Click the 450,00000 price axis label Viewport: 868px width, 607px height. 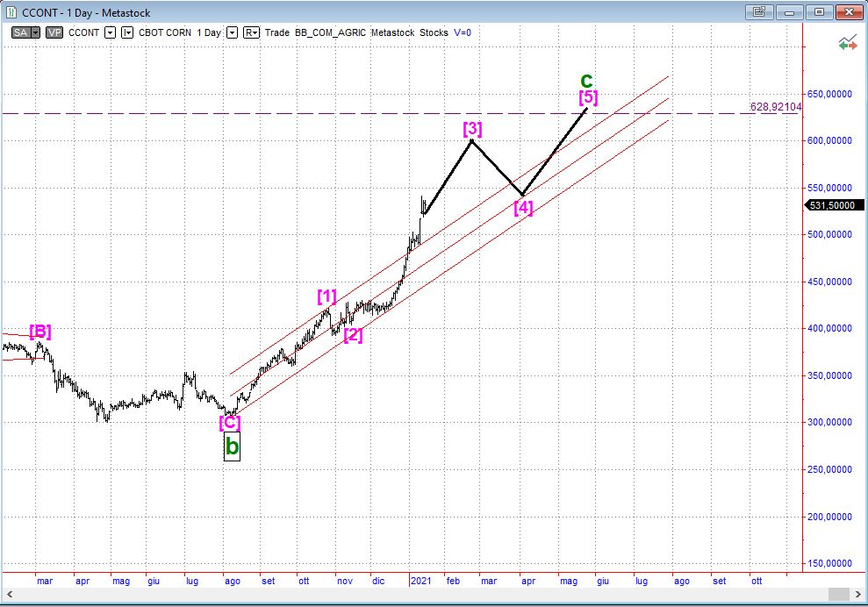pos(829,282)
